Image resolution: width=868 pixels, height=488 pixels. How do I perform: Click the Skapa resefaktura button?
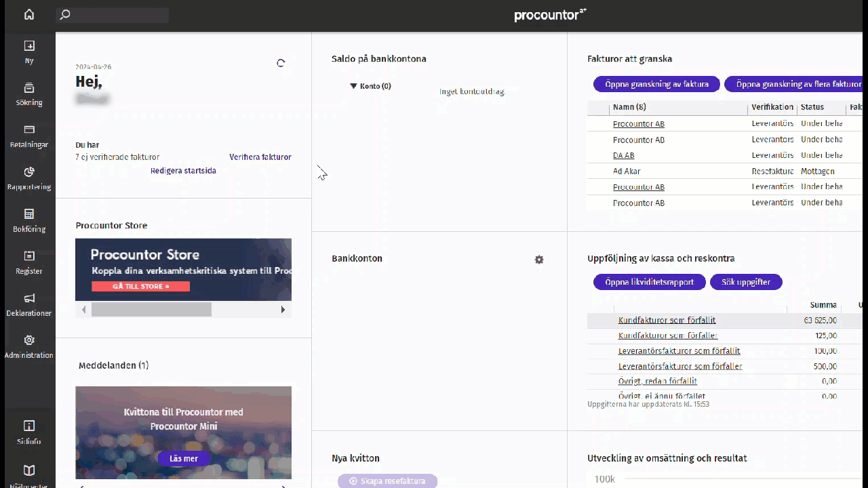coord(388,481)
